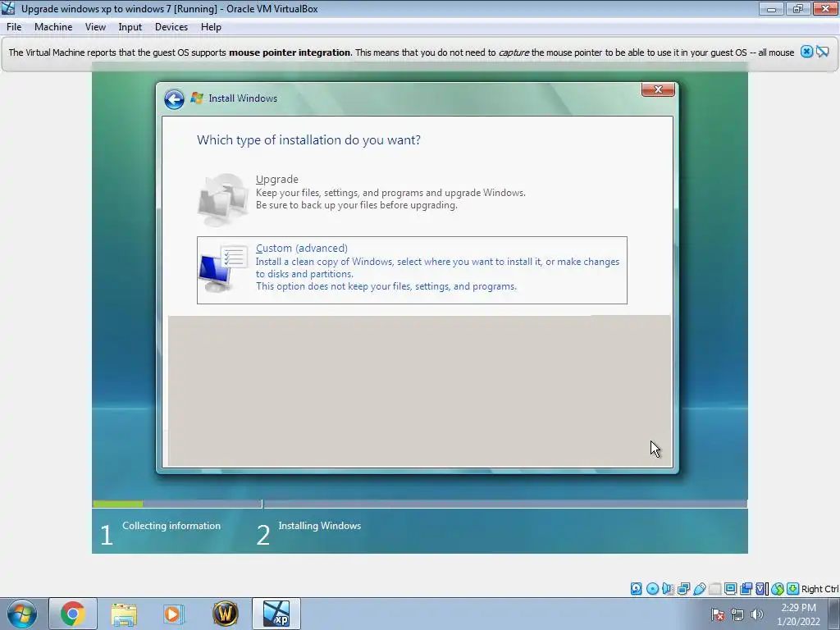This screenshot has width=840, height=630.
Task: Click the USB devices icon in VirtualBox status bar
Action: coord(700,589)
